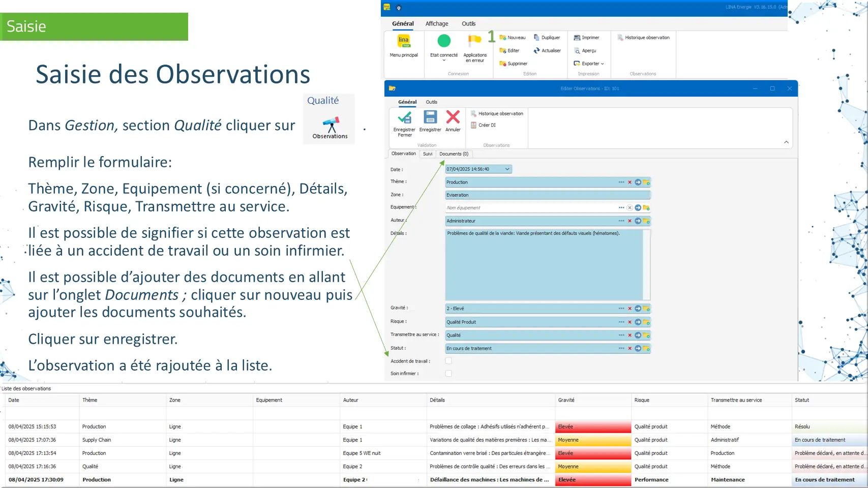Viewport: 868px width, 488px height.
Task: Click the Menu principal lina icon
Action: [403, 41]
